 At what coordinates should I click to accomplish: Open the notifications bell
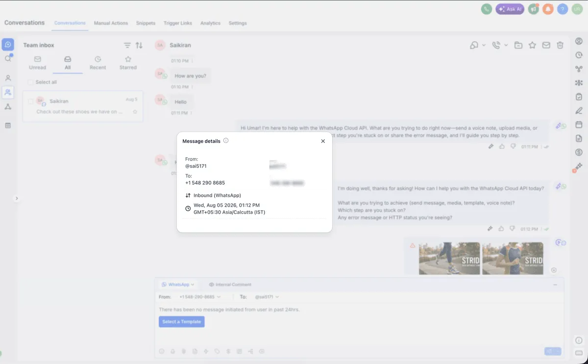[548, 9]
